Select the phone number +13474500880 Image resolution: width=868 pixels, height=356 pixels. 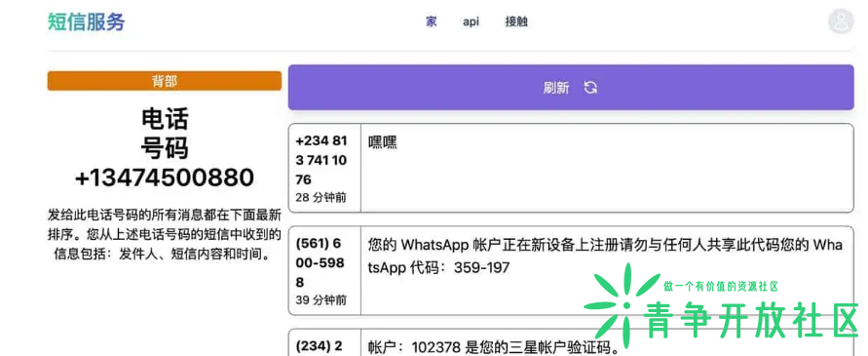(165, 178)
